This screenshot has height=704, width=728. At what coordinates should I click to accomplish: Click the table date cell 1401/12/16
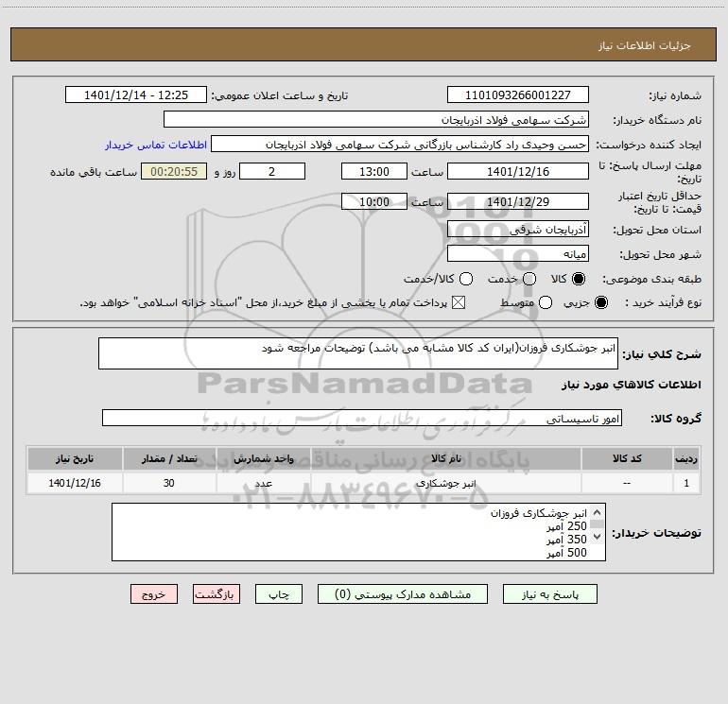click(x=75, y=483)
